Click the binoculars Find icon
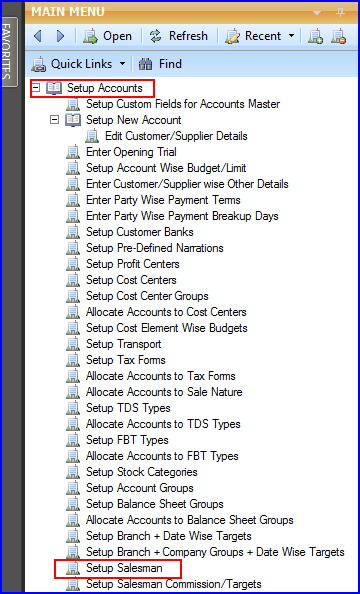 145,64
